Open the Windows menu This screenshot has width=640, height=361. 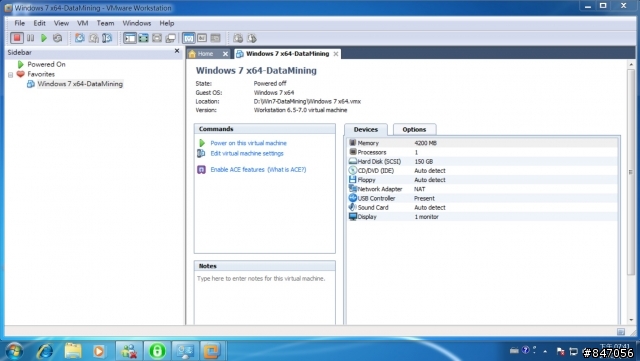tap(137, 23)
